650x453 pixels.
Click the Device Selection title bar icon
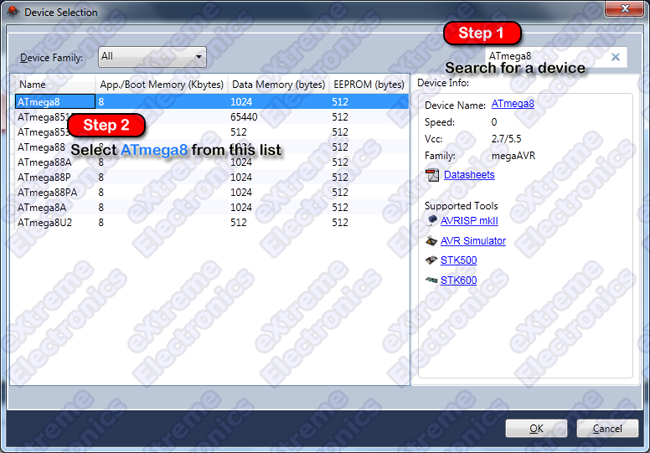(13, 12)
